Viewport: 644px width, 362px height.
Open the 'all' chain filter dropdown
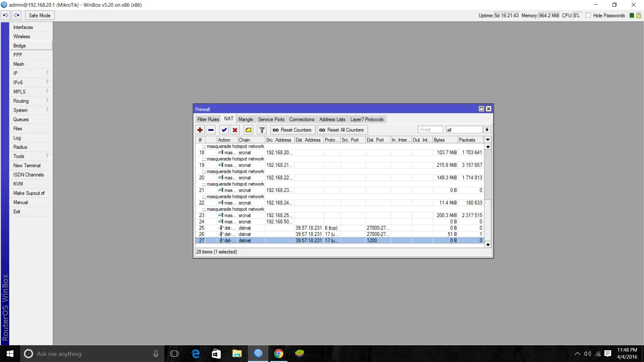(x=487, y=130)
